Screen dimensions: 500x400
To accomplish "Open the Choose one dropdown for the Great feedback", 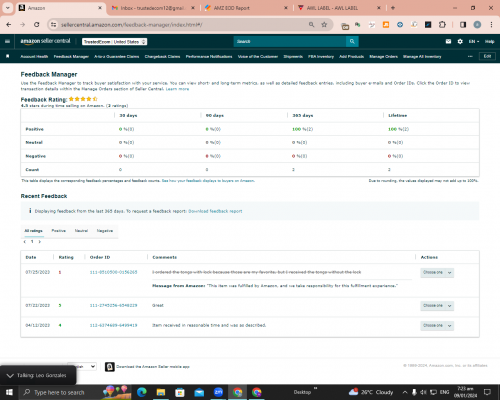I will click(x=437, y=305).
